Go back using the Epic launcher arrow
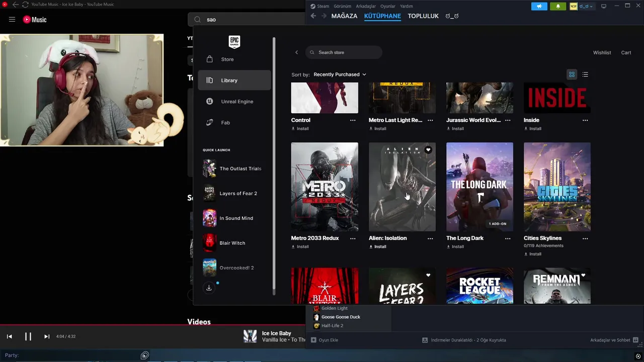Screen dimensions: 644x362 point(296,52)
